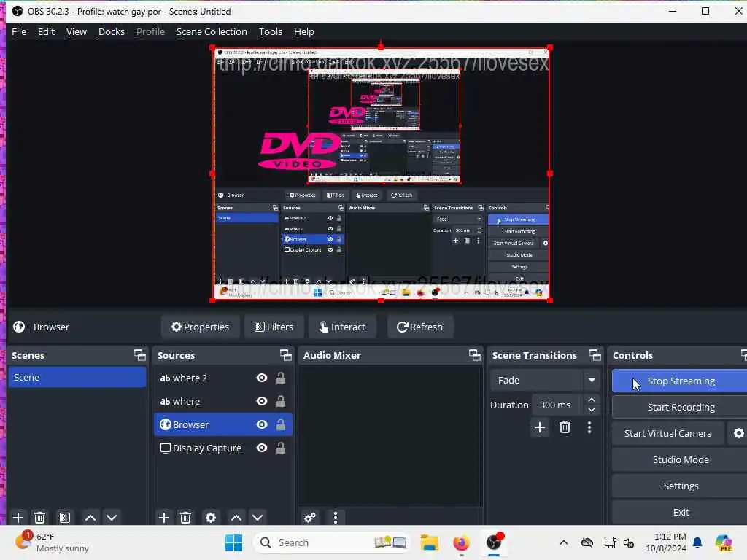The height and width of the screenshot is (560, 747).
Task: Open virtual camera settings gear
Action: coord(738,433)
